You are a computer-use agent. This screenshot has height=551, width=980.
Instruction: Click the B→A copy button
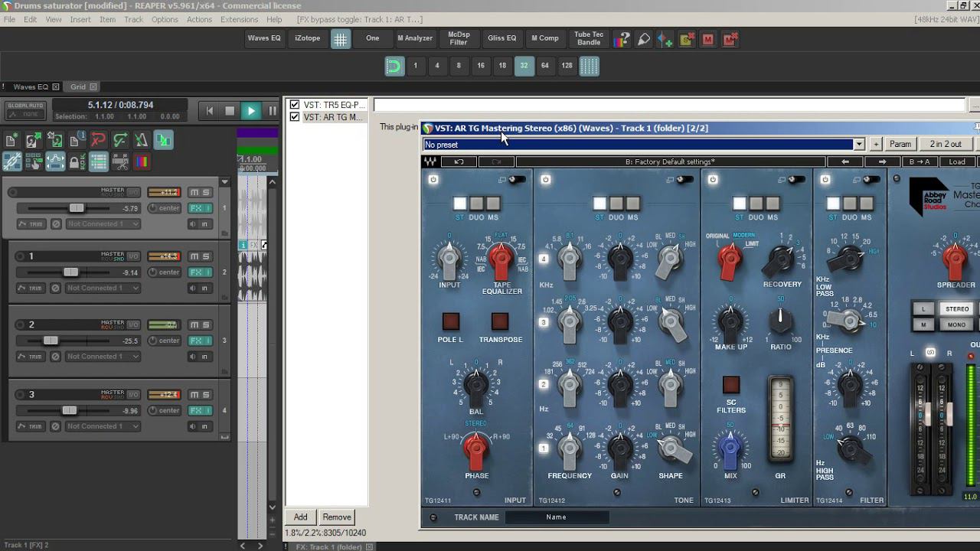tap(920, 161)
